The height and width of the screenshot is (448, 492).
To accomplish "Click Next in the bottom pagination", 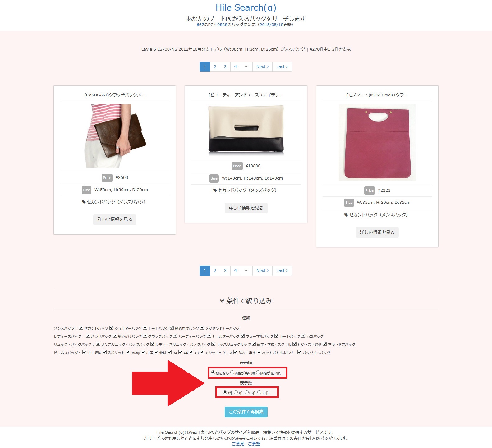I will [262, 271].
